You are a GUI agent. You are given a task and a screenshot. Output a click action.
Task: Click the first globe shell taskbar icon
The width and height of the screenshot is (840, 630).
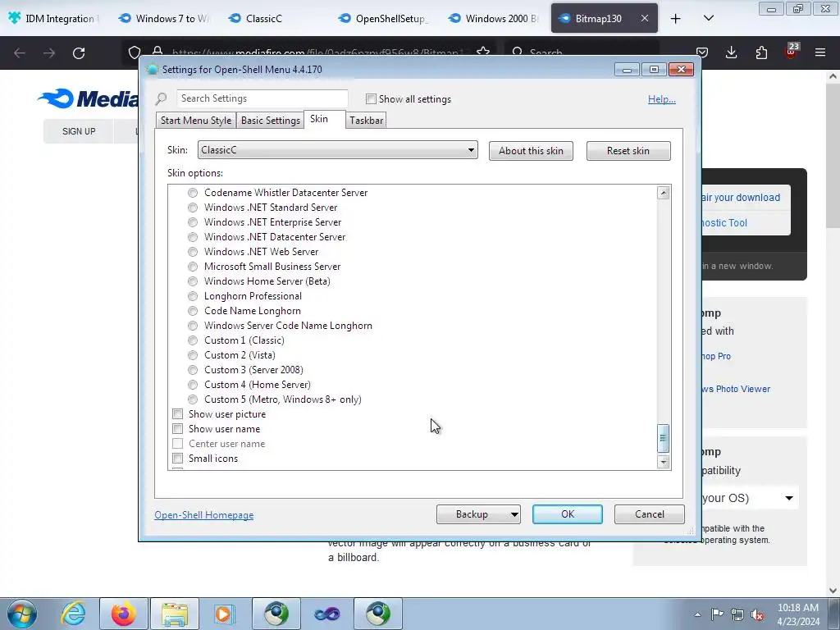click(276, 614)
